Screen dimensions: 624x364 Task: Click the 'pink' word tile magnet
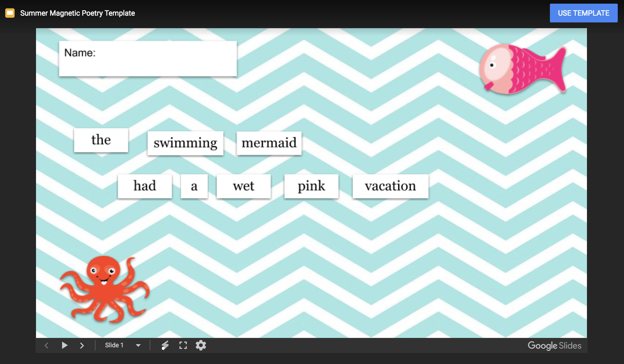click(x=311, y=186)
